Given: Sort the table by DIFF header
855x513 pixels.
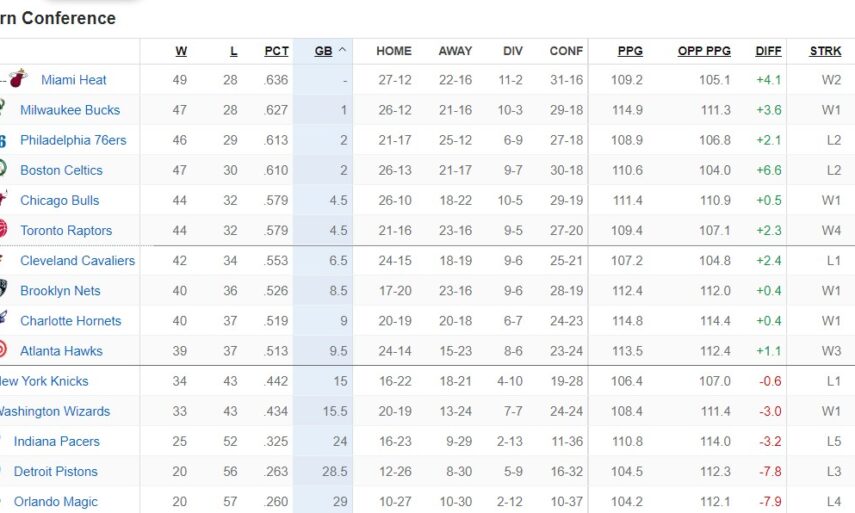Looking at the screenshot, I should [x=768, y=51].
